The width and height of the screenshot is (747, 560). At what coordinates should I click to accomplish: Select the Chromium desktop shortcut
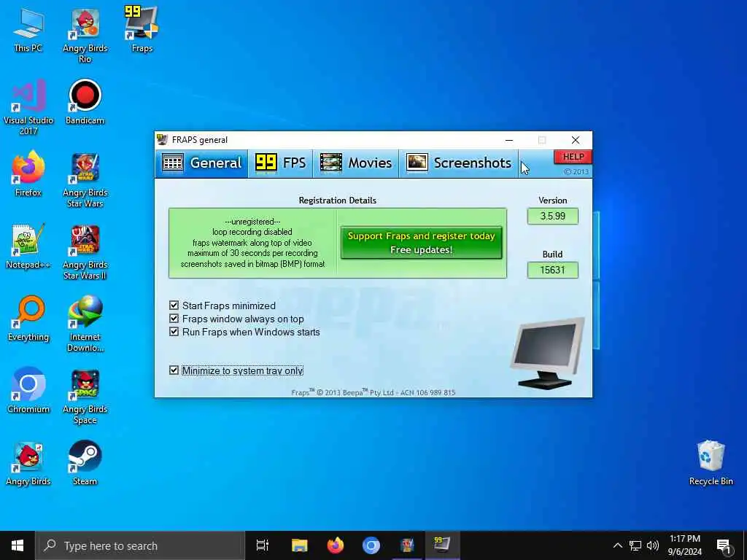point(28,391)
